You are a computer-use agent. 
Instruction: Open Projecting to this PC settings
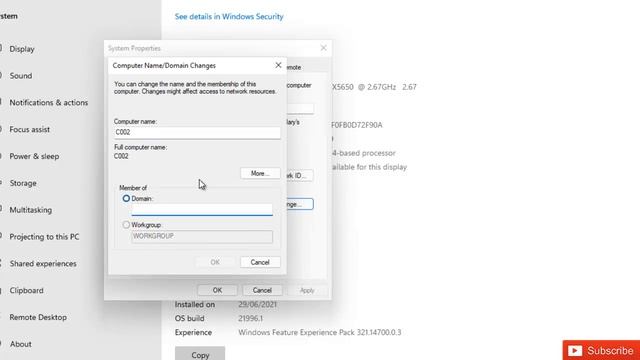click(x=44, y=237)
